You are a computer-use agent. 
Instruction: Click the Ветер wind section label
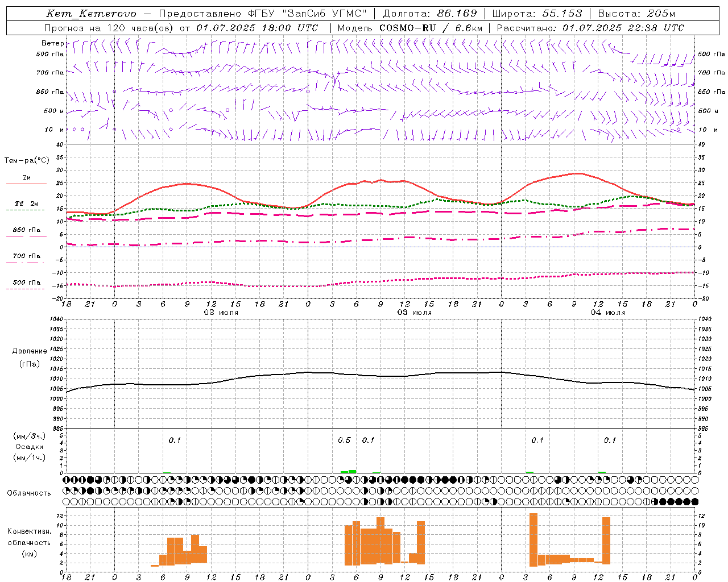53,43
